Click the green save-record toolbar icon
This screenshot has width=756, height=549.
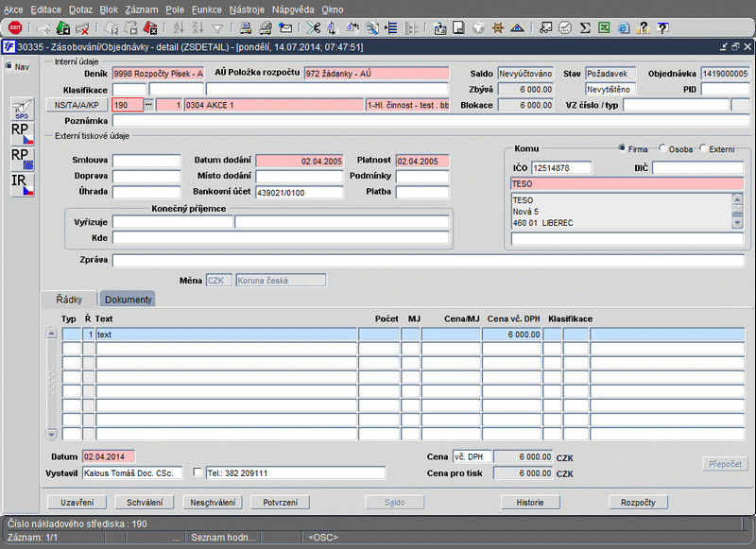tap(63, 28)
